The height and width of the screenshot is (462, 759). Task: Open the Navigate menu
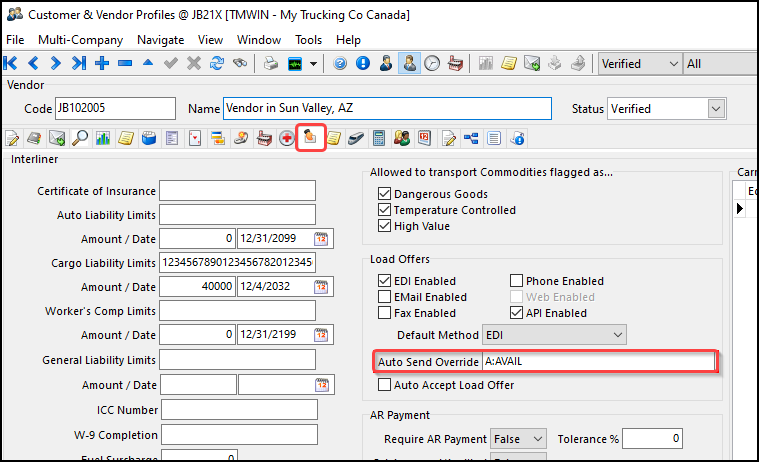coord(160,40)
